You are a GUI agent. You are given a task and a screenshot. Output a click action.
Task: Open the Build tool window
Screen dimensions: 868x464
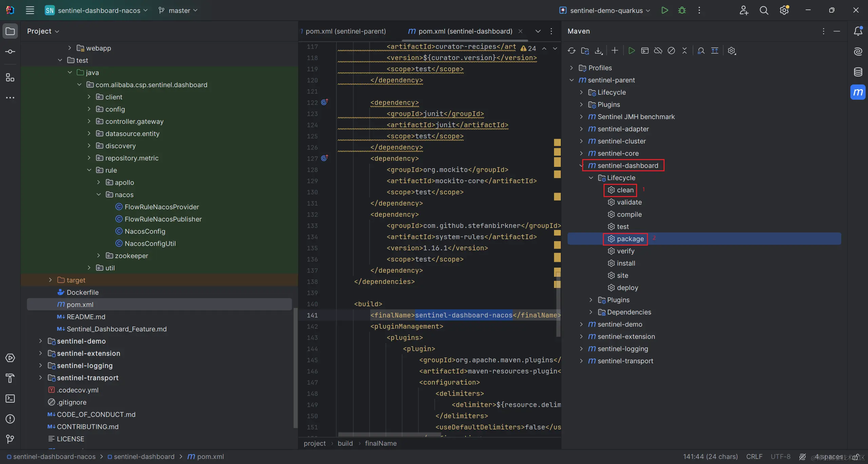[x=10, y=378]
